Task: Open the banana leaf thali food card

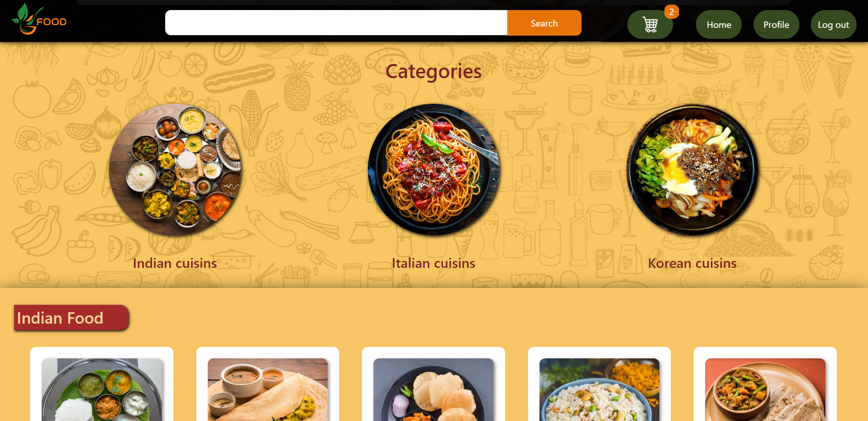Action: [x=102, y=384]
